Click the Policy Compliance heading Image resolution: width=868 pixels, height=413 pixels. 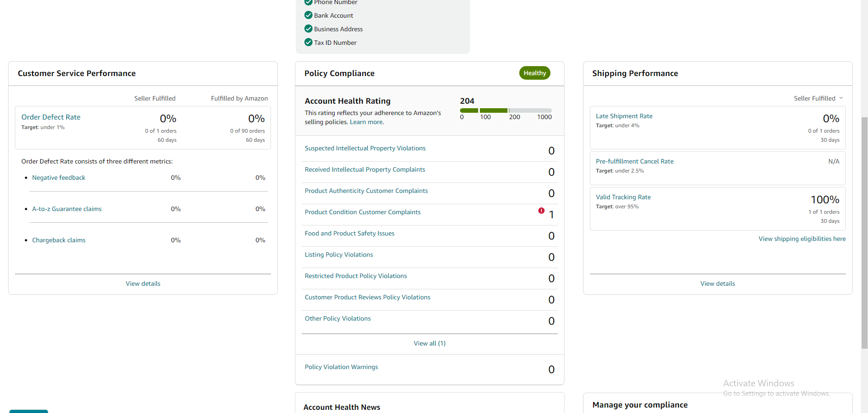339,73
